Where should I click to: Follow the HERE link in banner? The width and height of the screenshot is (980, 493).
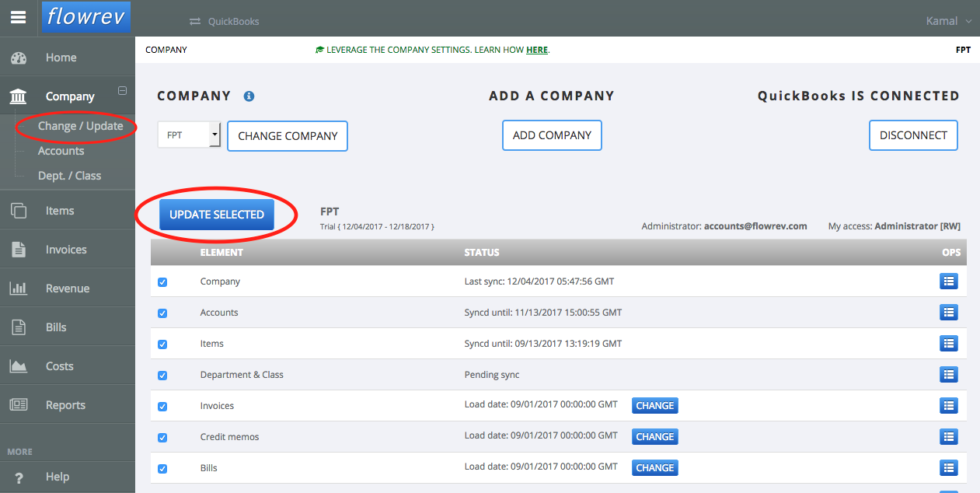coord(536,50)
